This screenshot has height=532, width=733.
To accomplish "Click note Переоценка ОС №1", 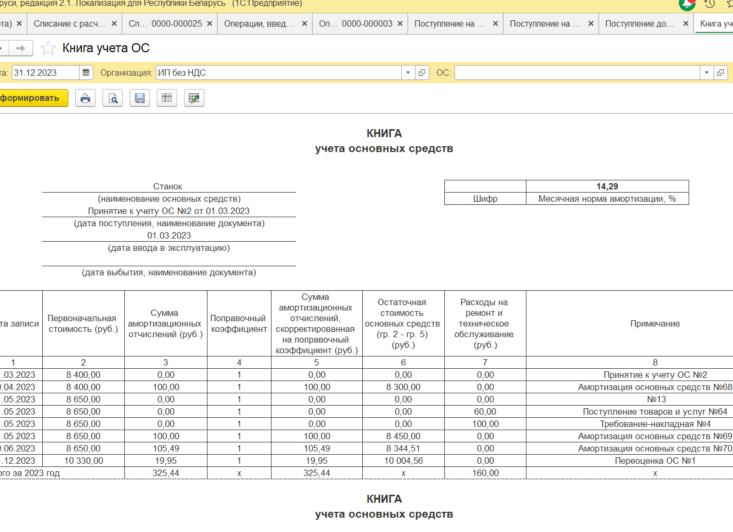I will (x=655, y=460).
